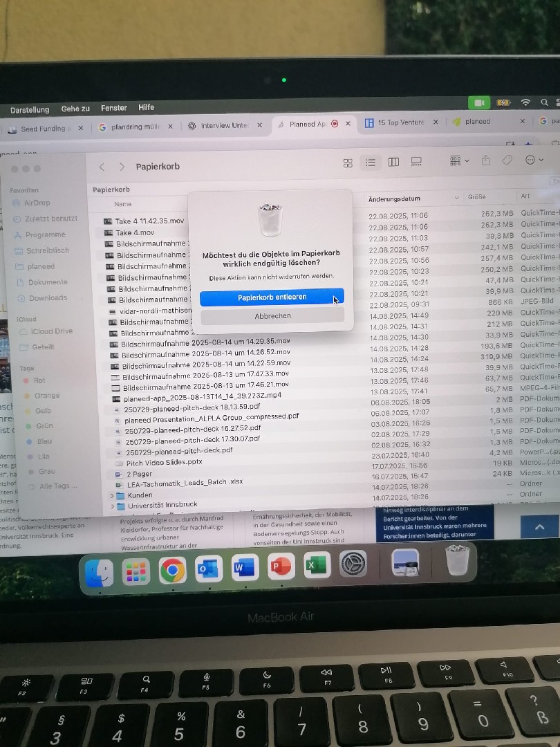Click the blue scroll-to-top arrow on the webpage
The image size is (560, 747).
click(539, 527)
